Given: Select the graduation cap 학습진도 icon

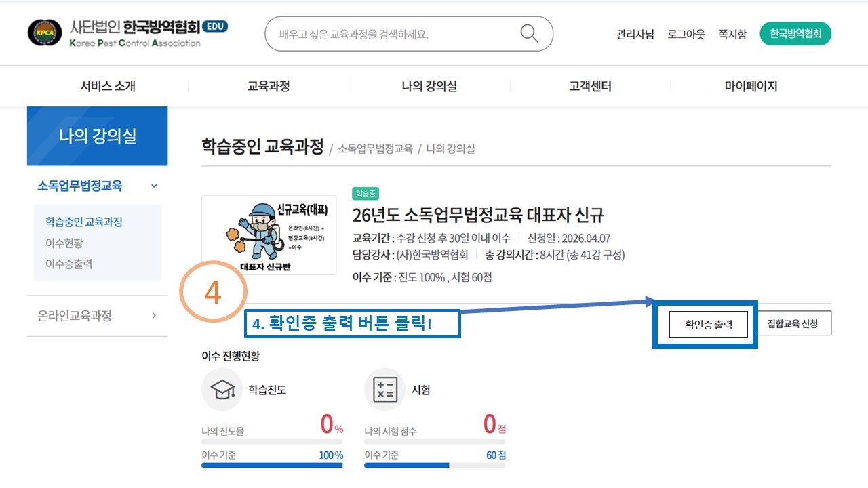Looking at the screenshot, I should [x=222, y=389].
